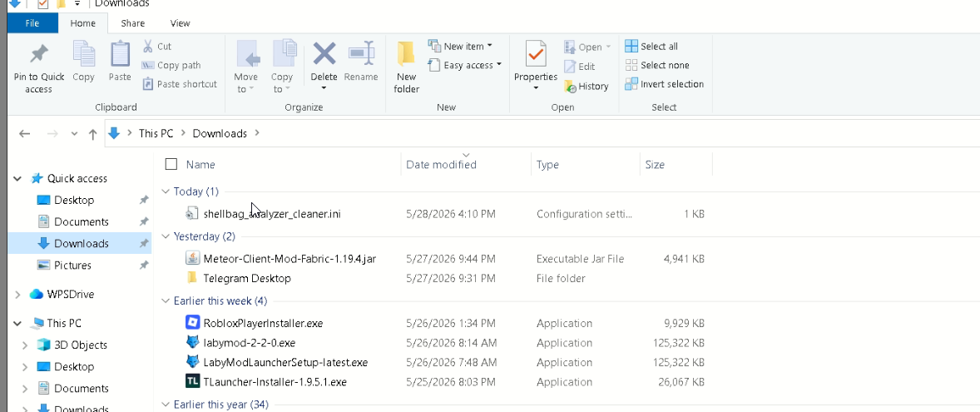Click Invert selection in ribbon
This screenshot has height=412, width=980.
(x=665, y=84)
